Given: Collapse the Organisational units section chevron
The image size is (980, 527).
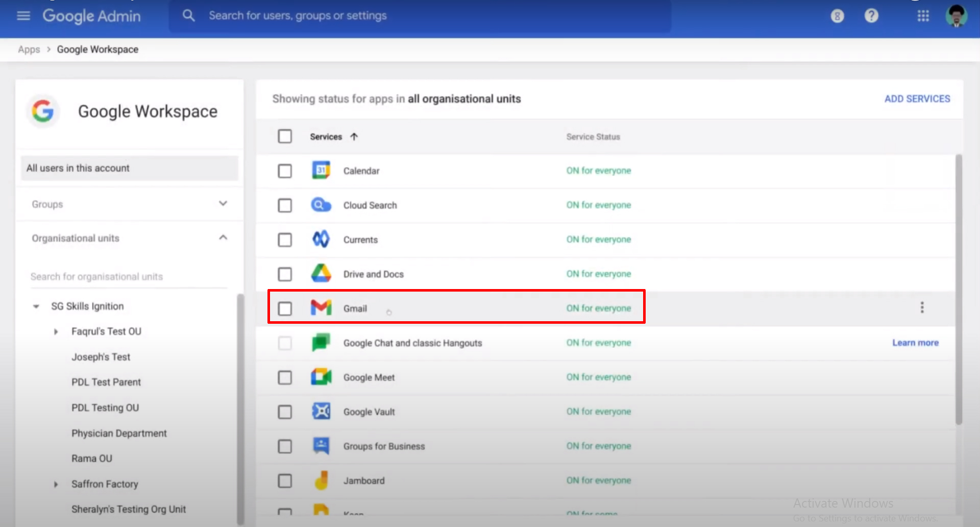Looking at the screenshot, I should (x=223, y=237).
